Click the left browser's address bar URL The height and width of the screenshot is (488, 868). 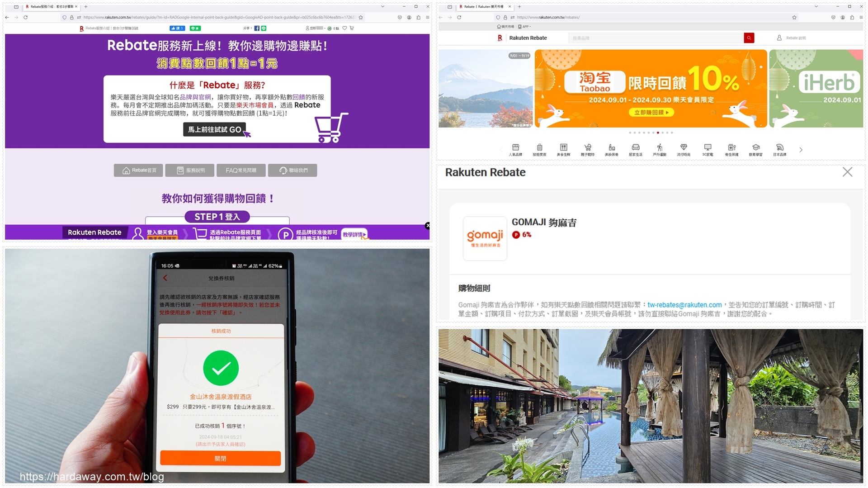click(219, 17)
